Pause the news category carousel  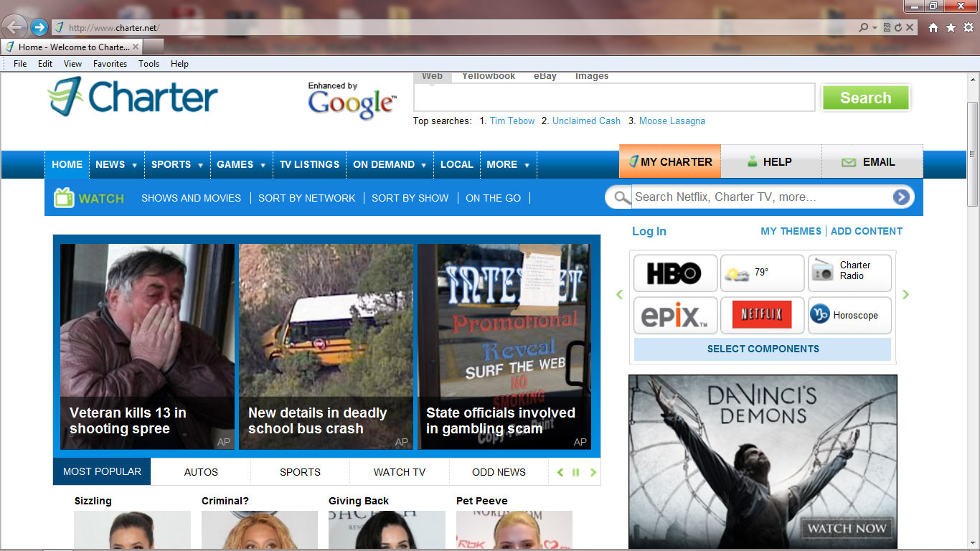click(x=575, y=472)
